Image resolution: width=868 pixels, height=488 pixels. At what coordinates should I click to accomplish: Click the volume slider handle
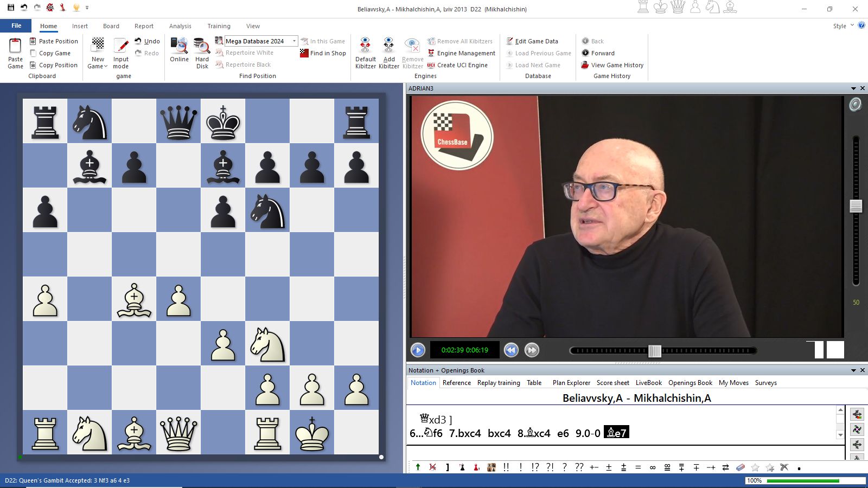856,206
